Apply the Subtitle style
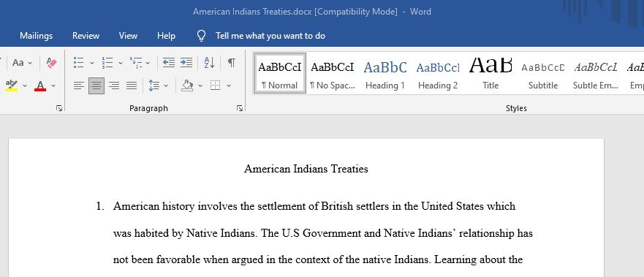This screenshot has height=277, width=644. [x=543, y=73]
